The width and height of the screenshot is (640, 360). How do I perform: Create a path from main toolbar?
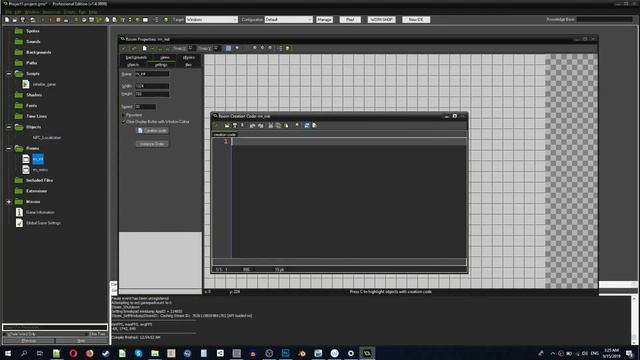tap(99, 20)
